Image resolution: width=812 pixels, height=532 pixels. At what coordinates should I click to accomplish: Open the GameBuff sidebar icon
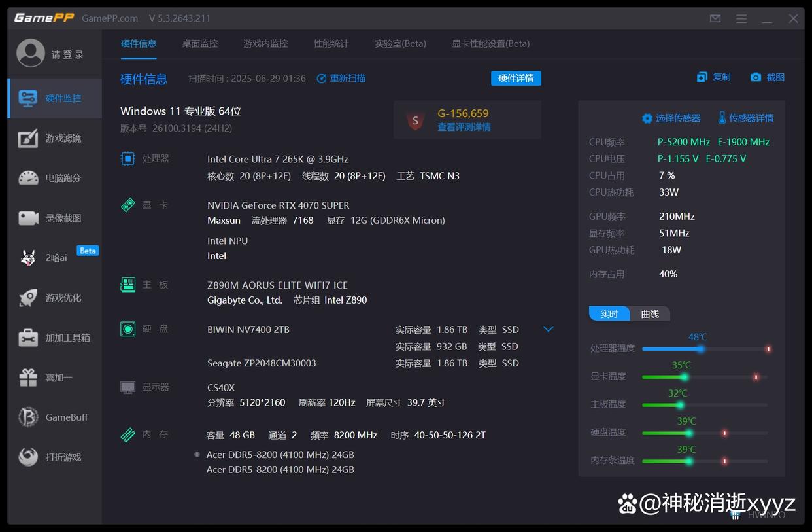[x=28, y=417]
